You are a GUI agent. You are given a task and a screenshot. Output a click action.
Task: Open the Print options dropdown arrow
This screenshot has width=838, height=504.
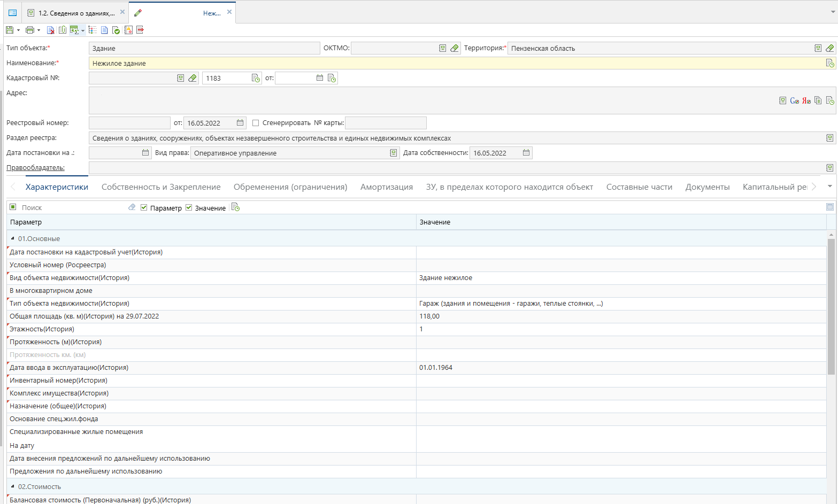[39, 30]
